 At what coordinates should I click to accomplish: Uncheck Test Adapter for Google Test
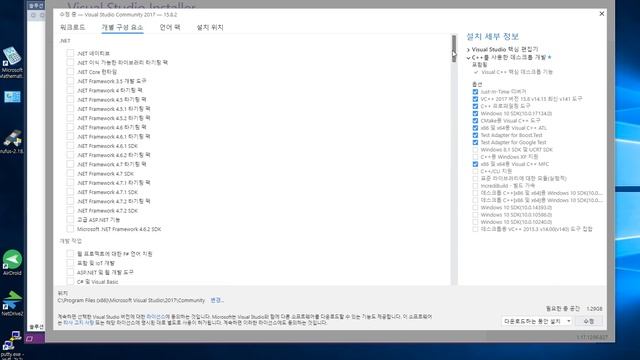click(475, 142)
